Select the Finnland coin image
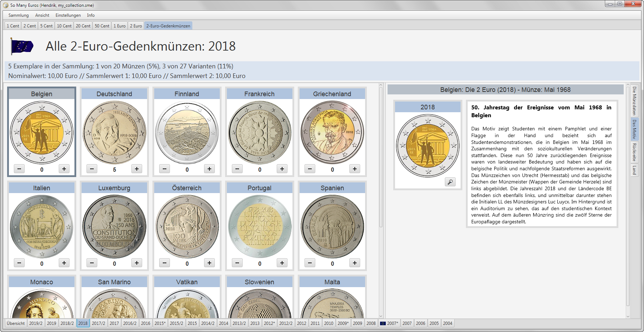644x332 pixels. [187, 133]
